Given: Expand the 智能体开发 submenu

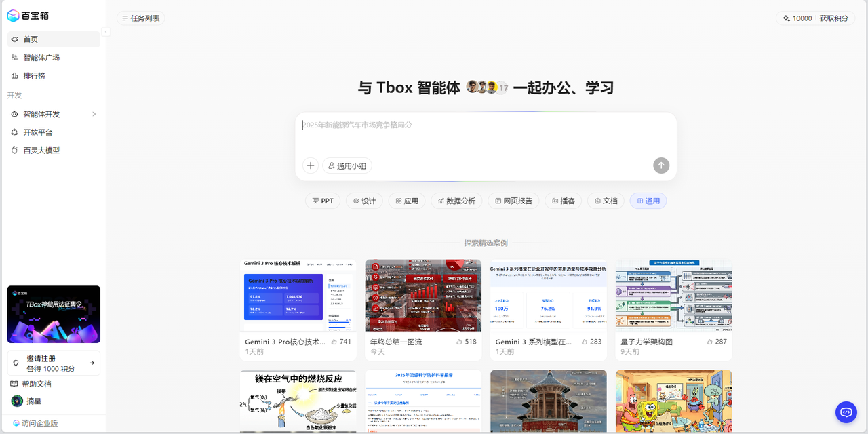Looking at the screenshot, I should (x=94, y=114).
